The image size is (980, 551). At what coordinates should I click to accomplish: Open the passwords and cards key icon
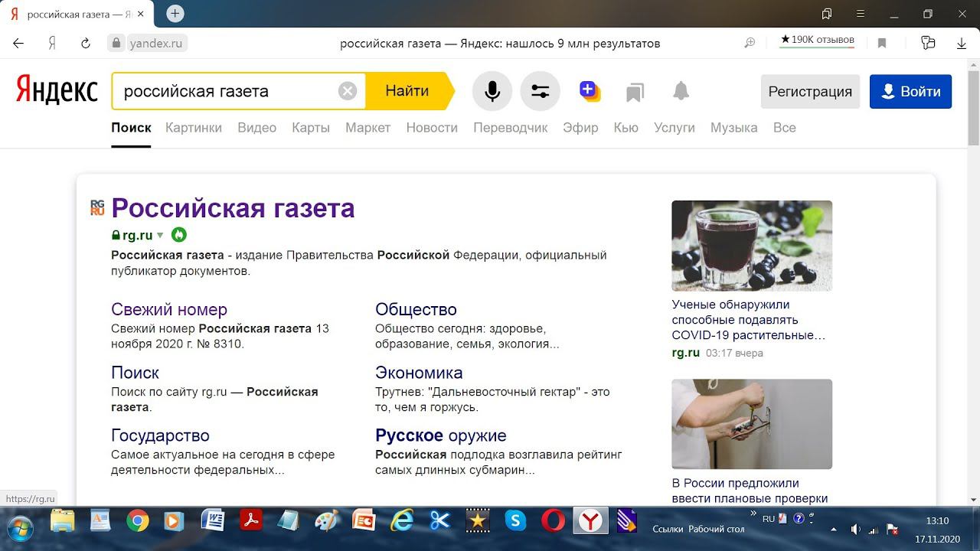(928, 44)
